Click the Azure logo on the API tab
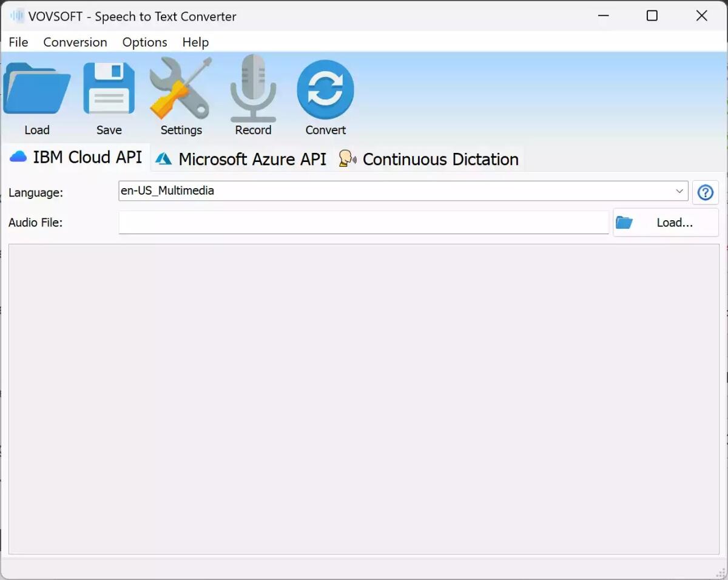Viewport: 728px width, 580px height. [x=163, y=158]
